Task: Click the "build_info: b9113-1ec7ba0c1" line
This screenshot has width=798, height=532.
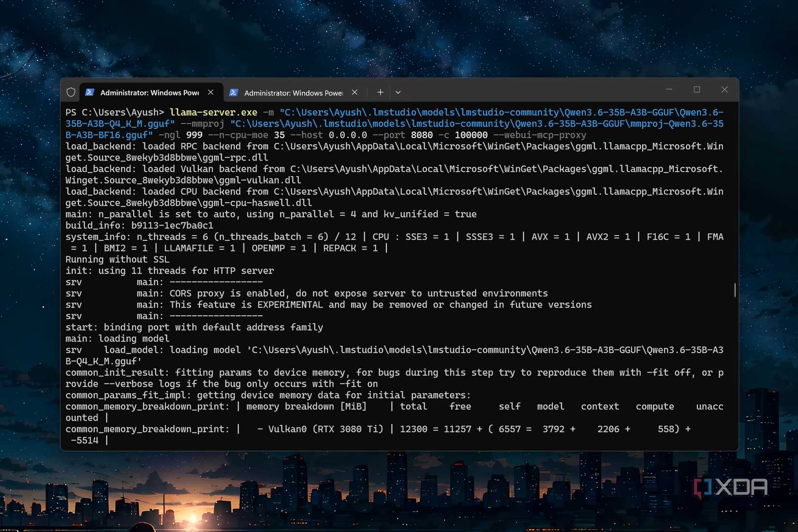Action: point(139,225)
